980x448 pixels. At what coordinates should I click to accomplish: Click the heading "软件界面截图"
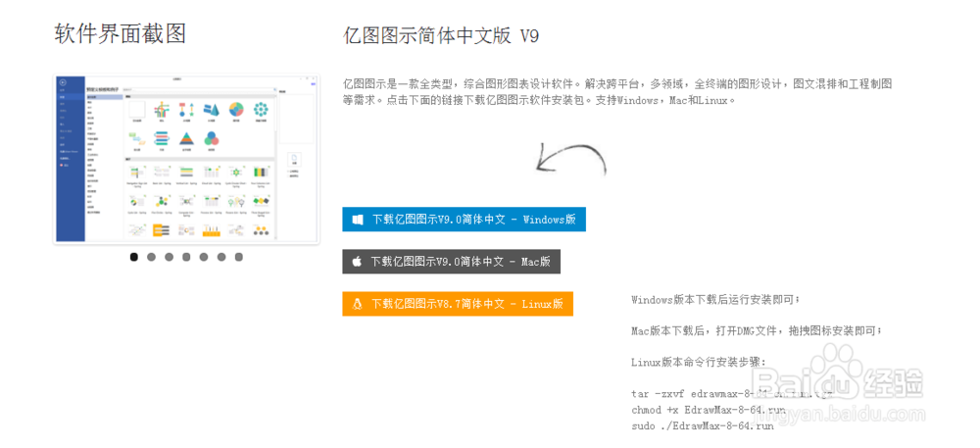click(120, 33)
